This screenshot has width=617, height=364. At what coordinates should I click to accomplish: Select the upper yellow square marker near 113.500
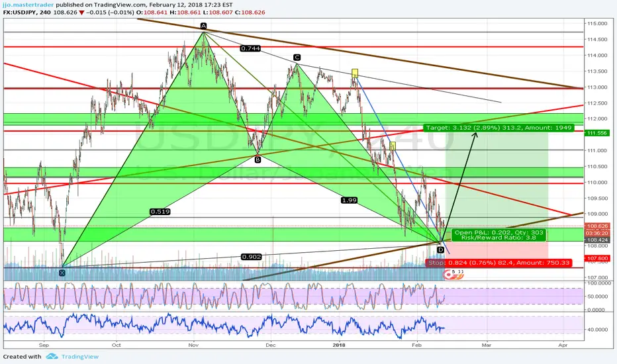tap(355, 73)
